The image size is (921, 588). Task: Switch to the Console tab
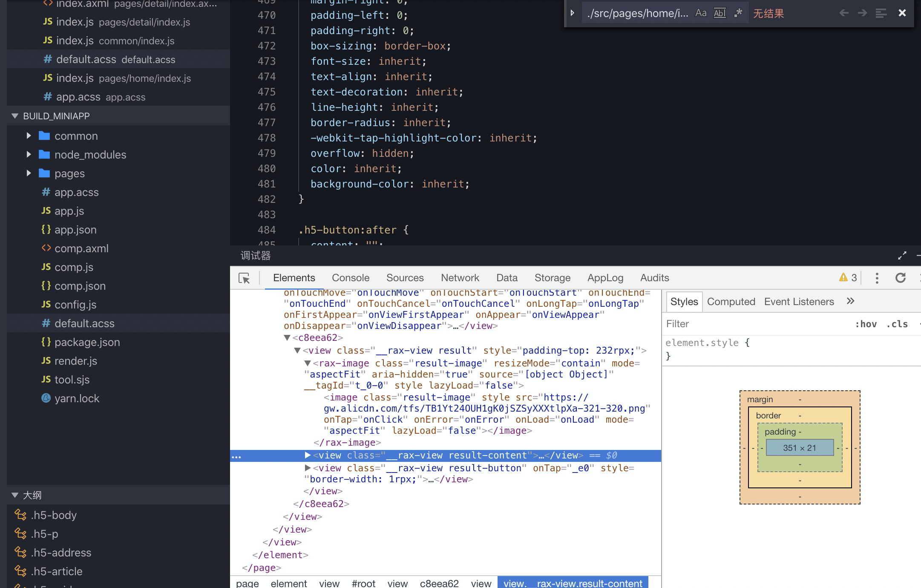coord(350,278)
